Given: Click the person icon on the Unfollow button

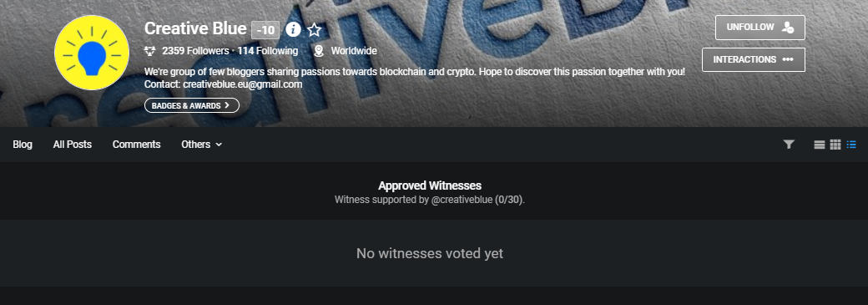Looking at the screenshot, I should (788, 28).
